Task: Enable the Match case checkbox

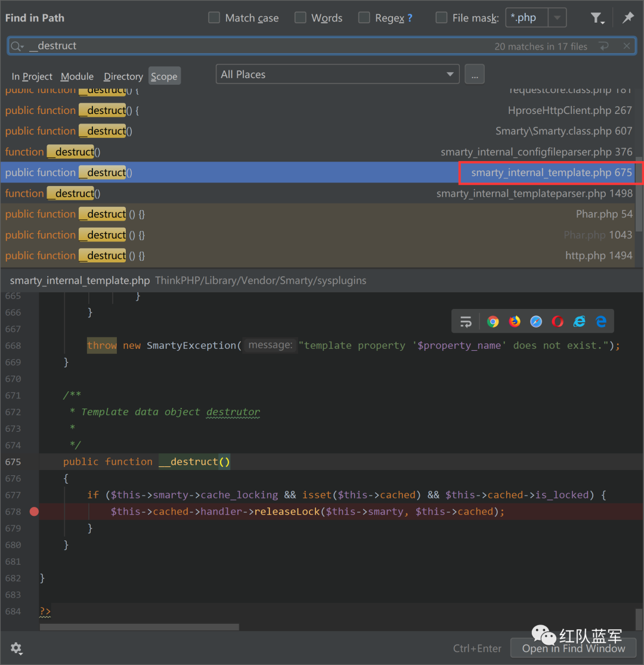Action: 214,18
